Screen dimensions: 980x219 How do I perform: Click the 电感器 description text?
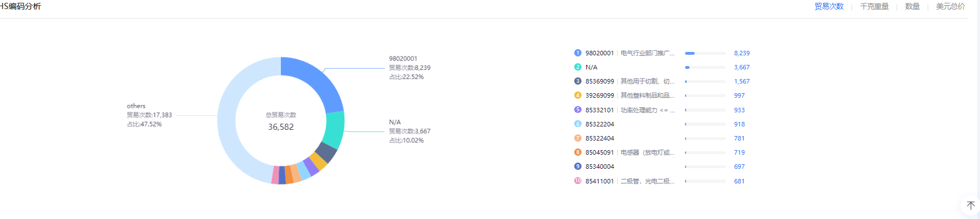(648, 152)
